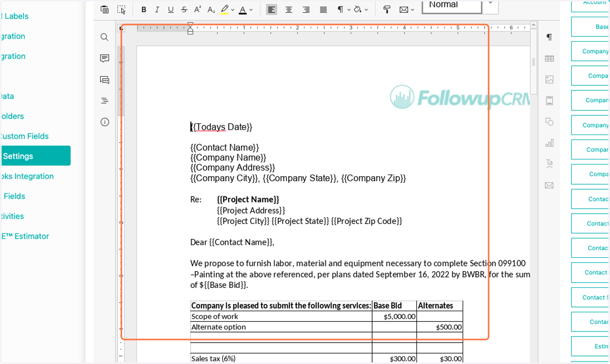610x364 pixels.
Task: Open header and footer settings icon
Action: click(549, 101)
